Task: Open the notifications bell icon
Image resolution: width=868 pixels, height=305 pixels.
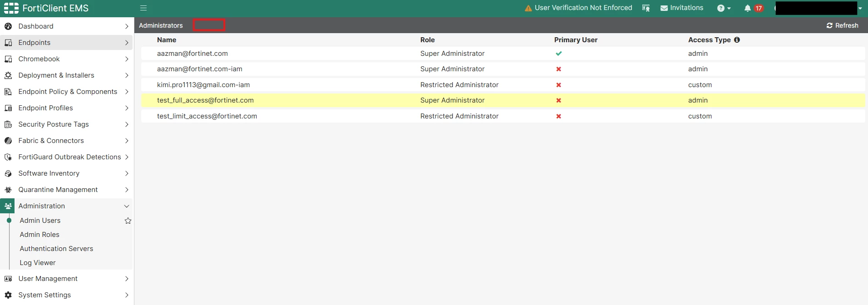Action: pos(747,8)
